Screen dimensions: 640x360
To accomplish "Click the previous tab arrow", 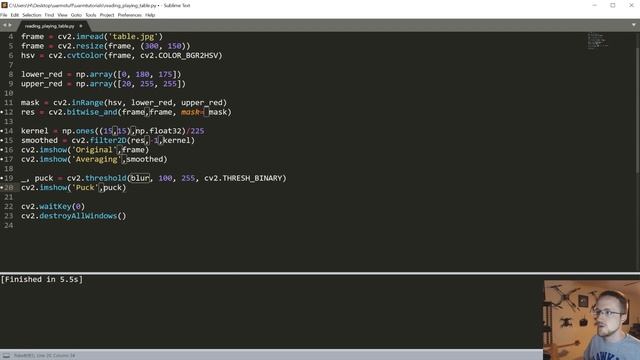I will coord(4,25).
